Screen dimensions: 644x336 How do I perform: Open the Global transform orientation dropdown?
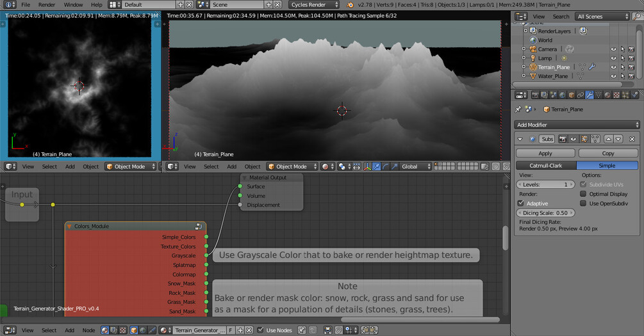[x=416, y=166]
